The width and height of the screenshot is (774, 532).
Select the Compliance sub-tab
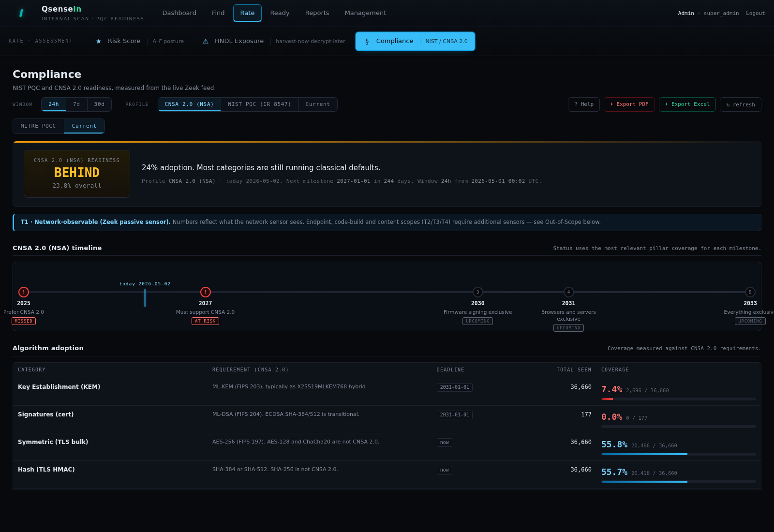pos(415,41)
